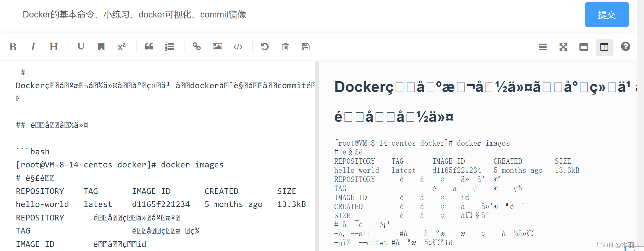Save the document with the floppy icon
This screenshot has width=644, height=251.
(306, 47)
